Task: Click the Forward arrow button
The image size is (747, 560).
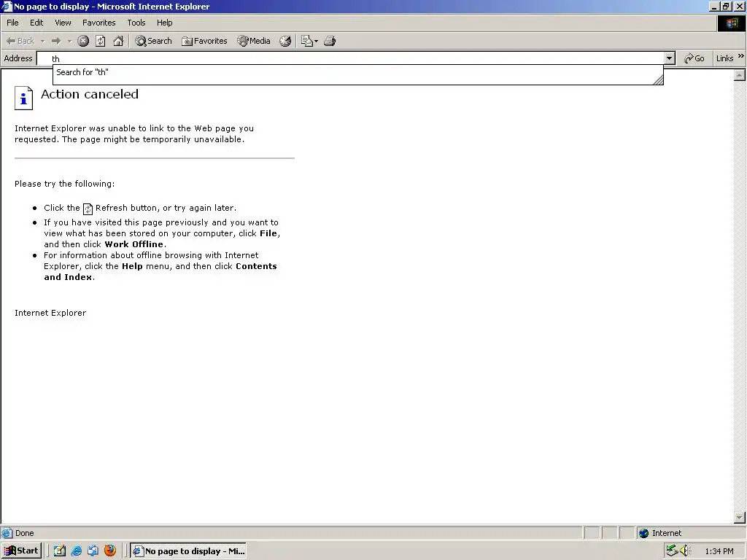Action: pyautogui.click(x=56, y=41)
